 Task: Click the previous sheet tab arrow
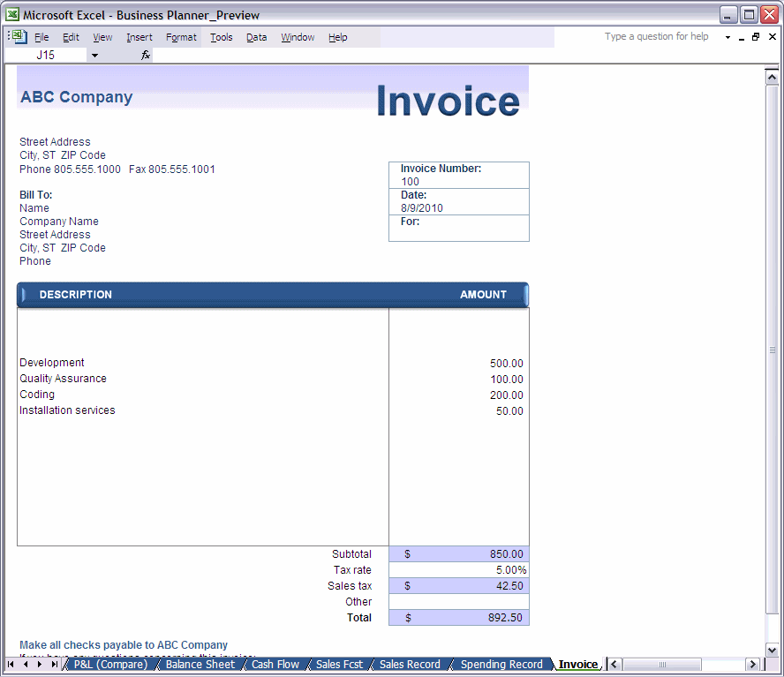(26, 665)
